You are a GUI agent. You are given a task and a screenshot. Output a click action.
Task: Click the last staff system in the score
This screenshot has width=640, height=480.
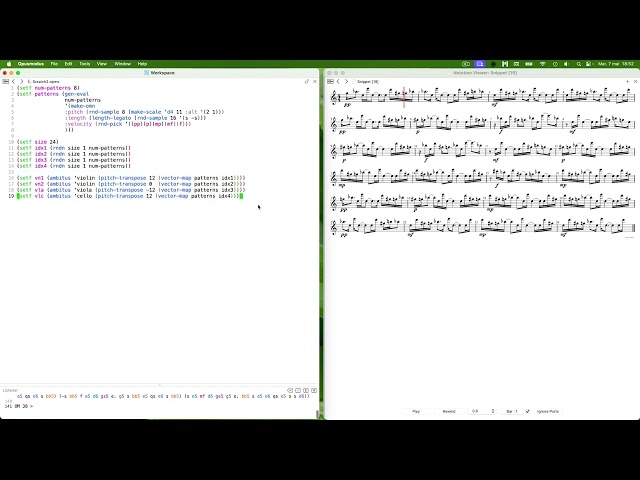coord(482,228)
